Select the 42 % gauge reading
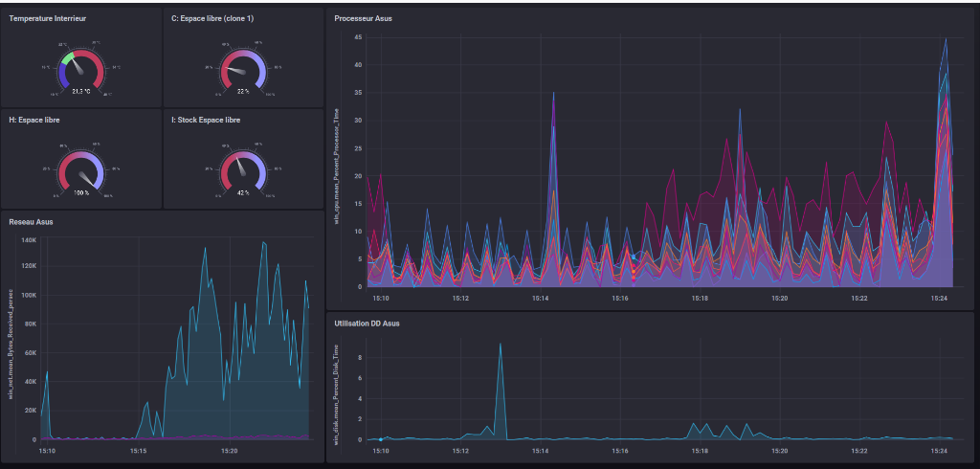 click(x=243, y=192)
